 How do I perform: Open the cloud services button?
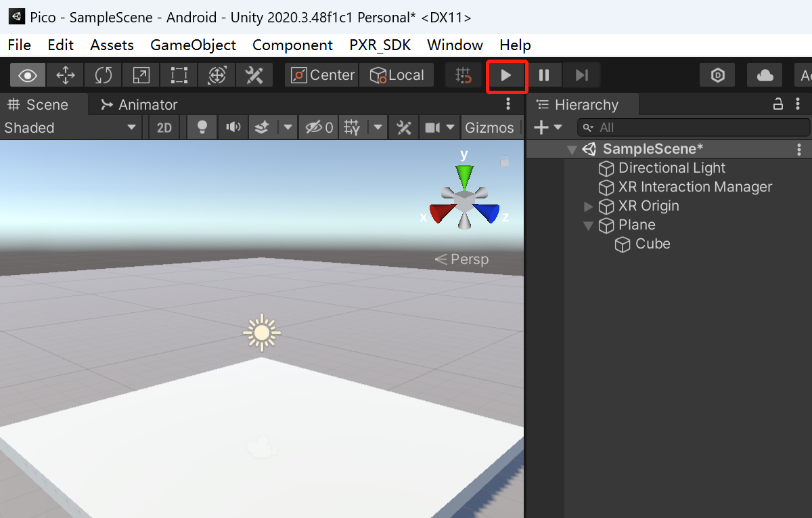(x=765, y=75)
